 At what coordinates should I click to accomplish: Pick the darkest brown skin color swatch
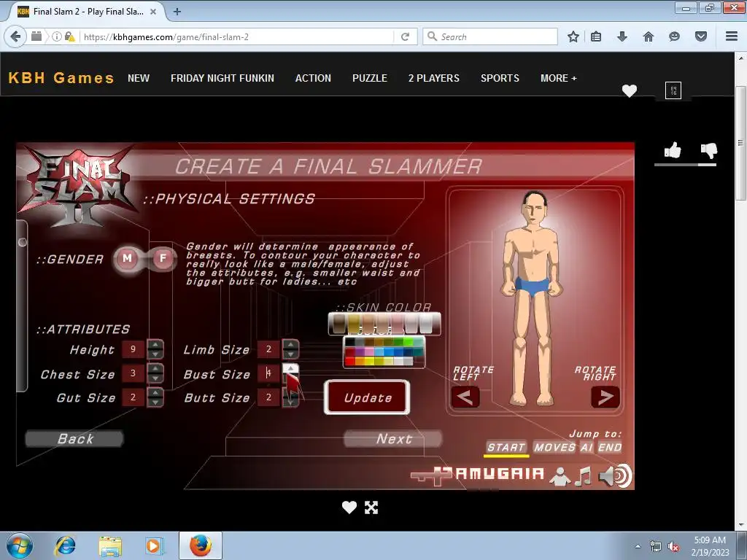(x=338, y=324)
